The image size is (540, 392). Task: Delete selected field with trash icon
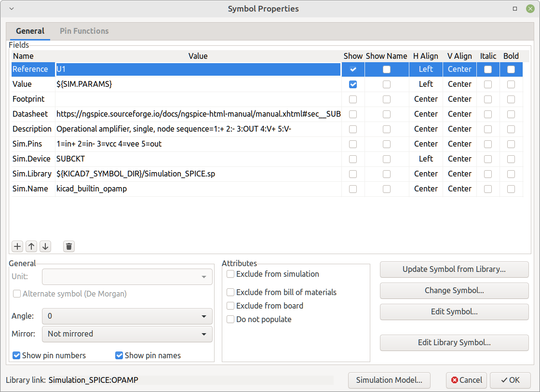(69, 246)
